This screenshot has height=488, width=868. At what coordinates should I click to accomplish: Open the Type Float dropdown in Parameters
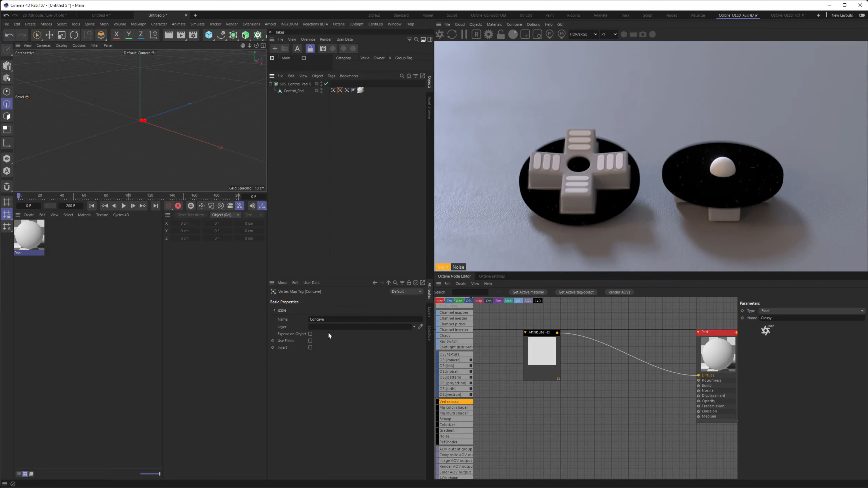click(812, 311)
